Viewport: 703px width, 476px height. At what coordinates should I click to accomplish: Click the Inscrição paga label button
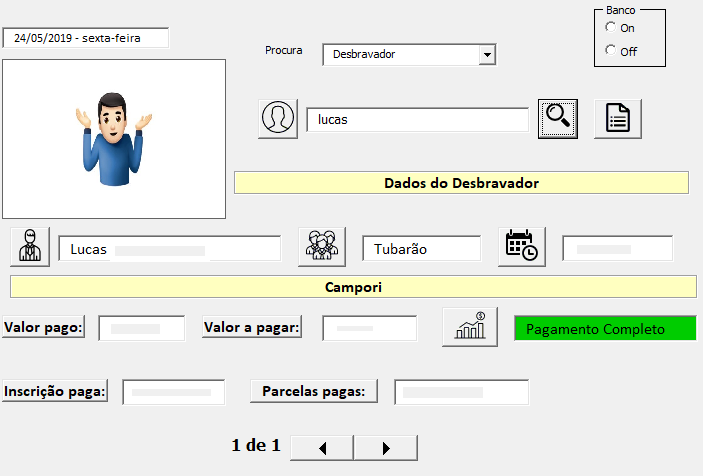click(x=55, y=391)
